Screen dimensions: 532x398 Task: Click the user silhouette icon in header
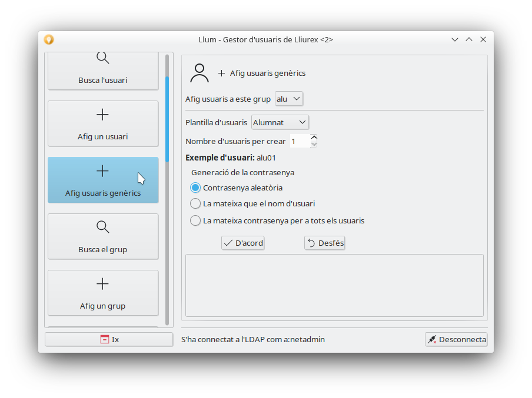click(x=199, y=73)
